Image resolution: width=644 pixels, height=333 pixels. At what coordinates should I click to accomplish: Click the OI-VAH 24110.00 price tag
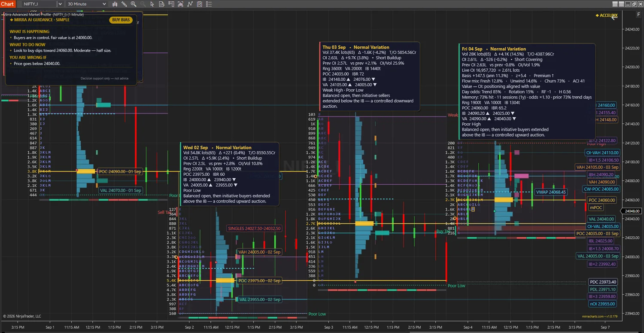click(x=603, y=153)
